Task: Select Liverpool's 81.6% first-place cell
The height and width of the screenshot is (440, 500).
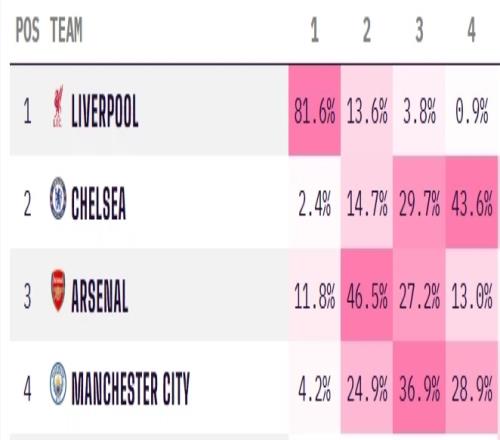Action: click(x=314, y=110)
